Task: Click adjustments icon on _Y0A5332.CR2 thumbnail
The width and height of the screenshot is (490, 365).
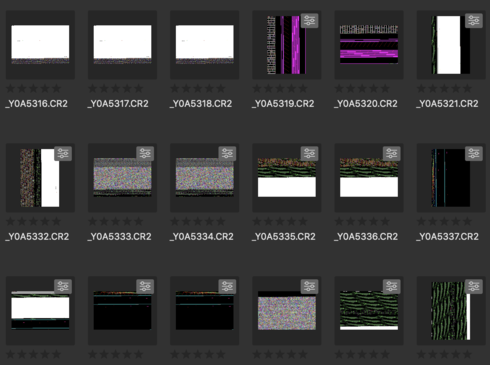Action: pyautogui.click(x=63, y=154)
